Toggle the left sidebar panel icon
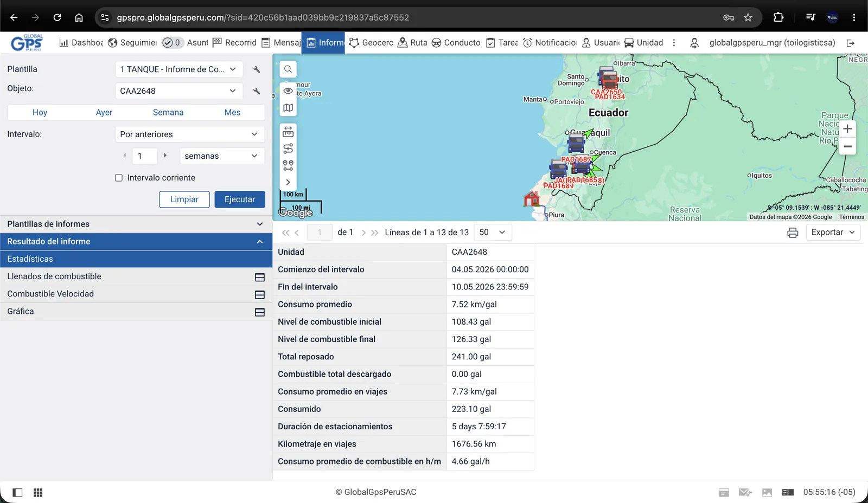 (17, 492)
